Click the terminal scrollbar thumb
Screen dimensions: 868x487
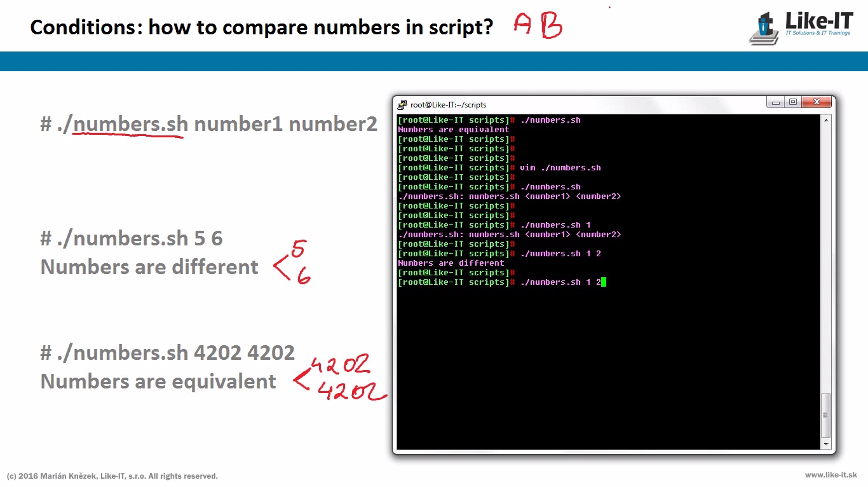[826, 415]
